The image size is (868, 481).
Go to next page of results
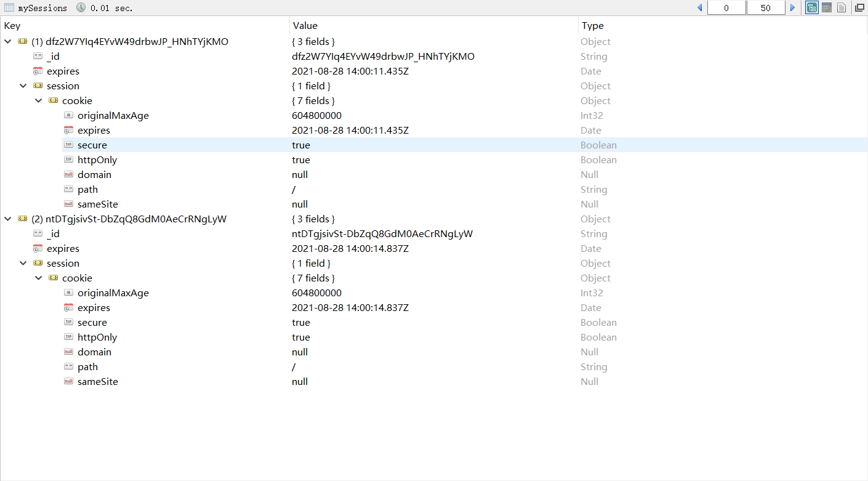tap(793, 8)
